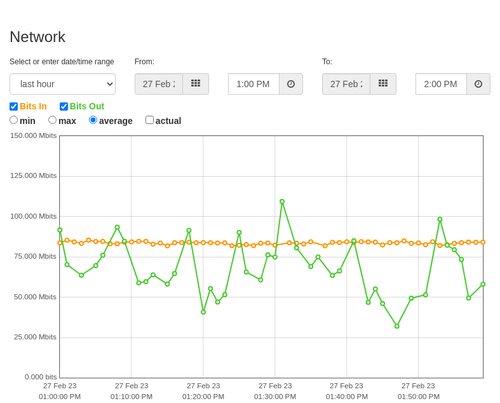Screen dimensions: 500x403
Task: Enable the actual checkbox
Action: pyautogui.click(x=150, y=120)
